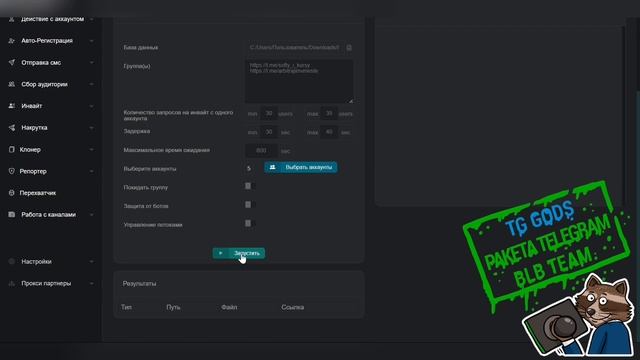
Task: Click the Сбор аудитории people icon
Action: click(11, 84)
